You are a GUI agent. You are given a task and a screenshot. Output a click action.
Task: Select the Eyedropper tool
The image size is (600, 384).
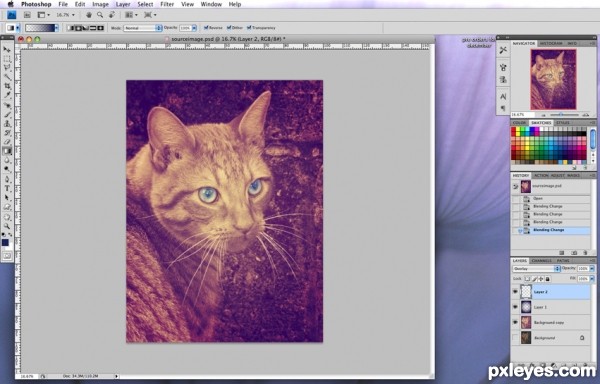pos(7,96)
